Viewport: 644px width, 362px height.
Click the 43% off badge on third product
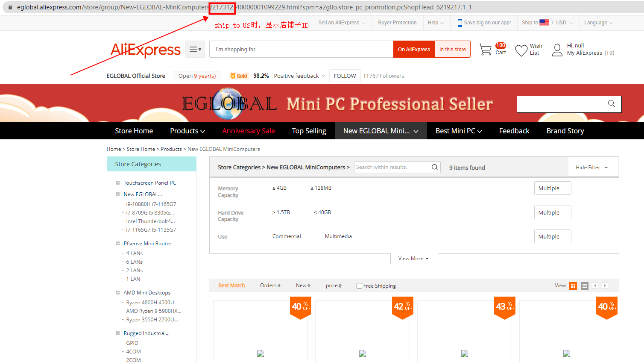tap(505, 307)
